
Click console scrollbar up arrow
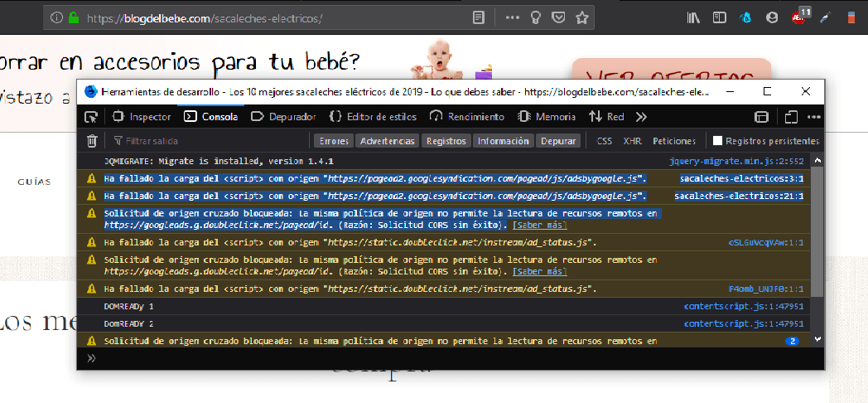(x=817, y=160)
